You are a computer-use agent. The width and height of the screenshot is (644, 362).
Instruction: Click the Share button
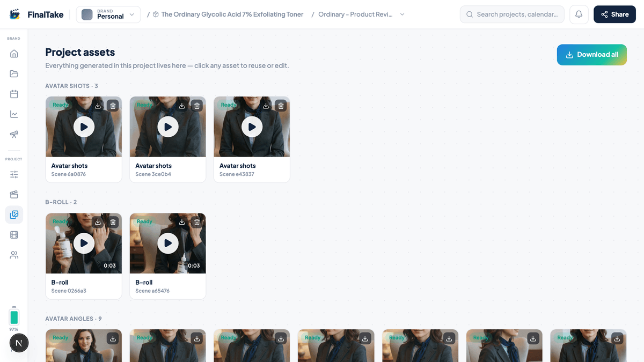click(x=614, y=14)
